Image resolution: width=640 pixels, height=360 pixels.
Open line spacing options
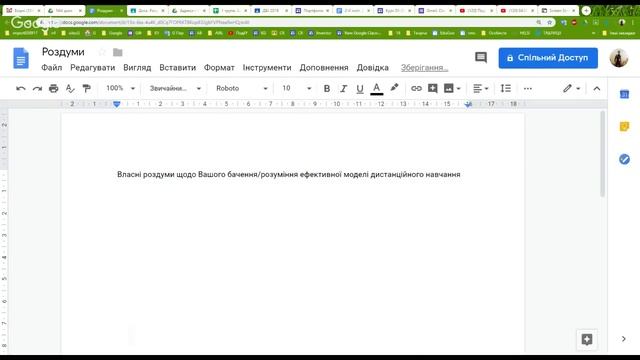[x=505, y=88]
